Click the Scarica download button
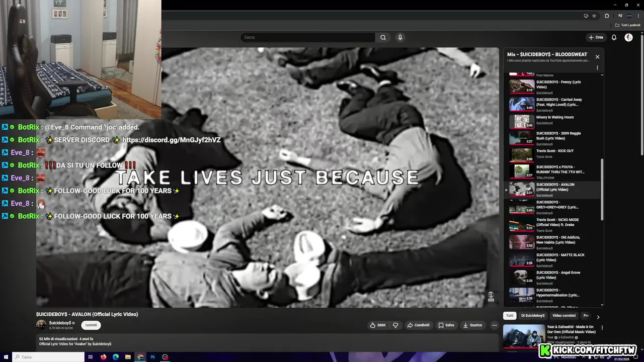The height and width of the screenshot is (362, 644). click(x=472, y=325)
